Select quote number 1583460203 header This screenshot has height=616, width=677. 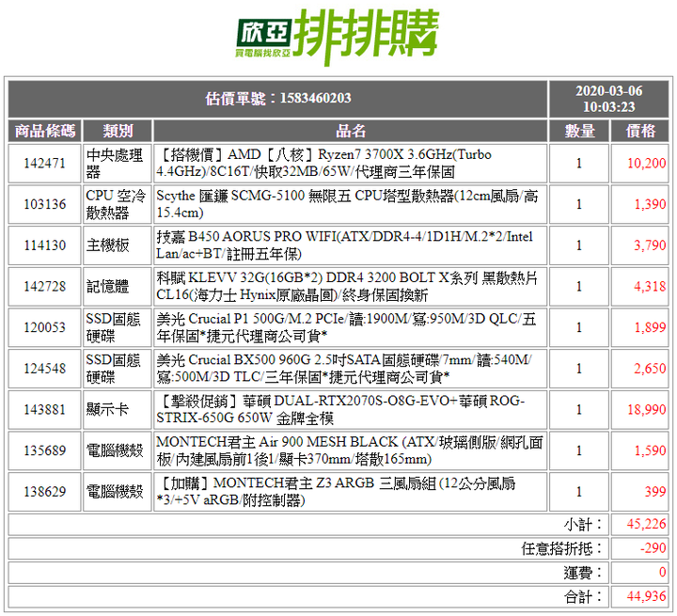pyautogui.click(x=277, y=99)
